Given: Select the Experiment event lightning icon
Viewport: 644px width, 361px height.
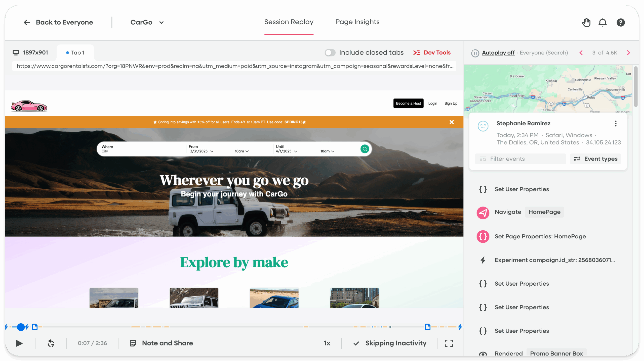Looking at the screenshot, I should [x=483, y=260].
